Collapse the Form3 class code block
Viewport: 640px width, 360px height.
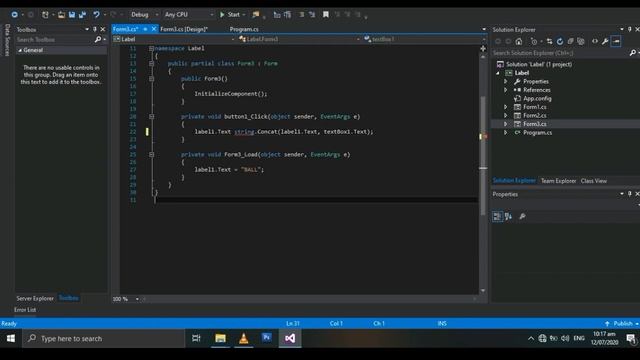(x=151, y=64)
